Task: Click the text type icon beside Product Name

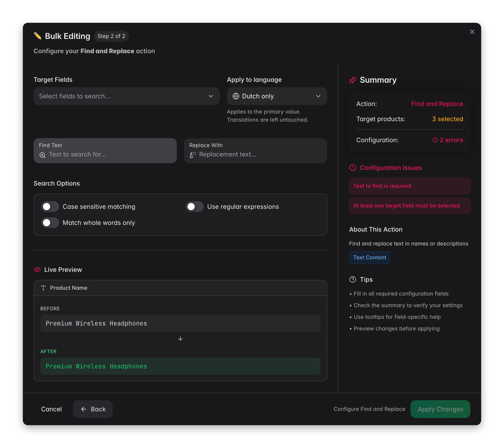Action: (x=43, y=288)
